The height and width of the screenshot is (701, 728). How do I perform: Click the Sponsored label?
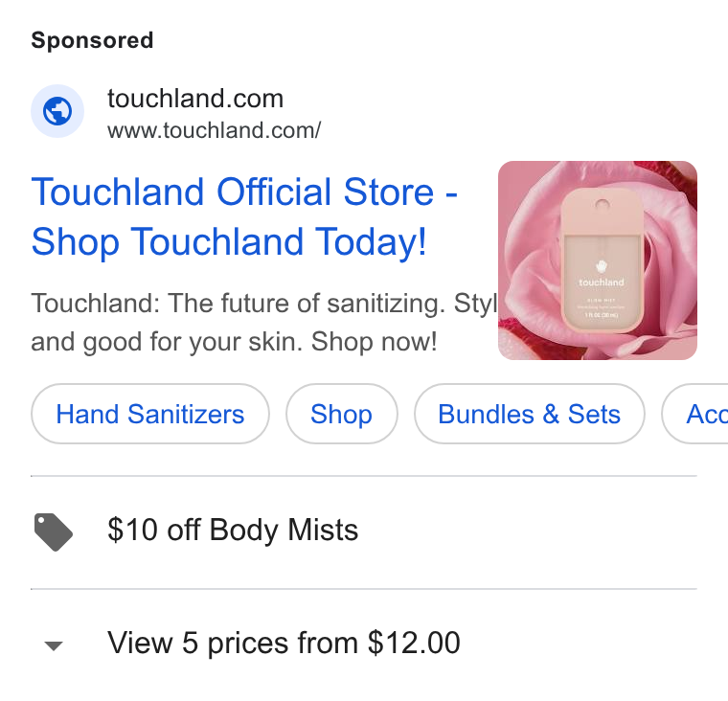pyautogui.click(x=92, y=40)
